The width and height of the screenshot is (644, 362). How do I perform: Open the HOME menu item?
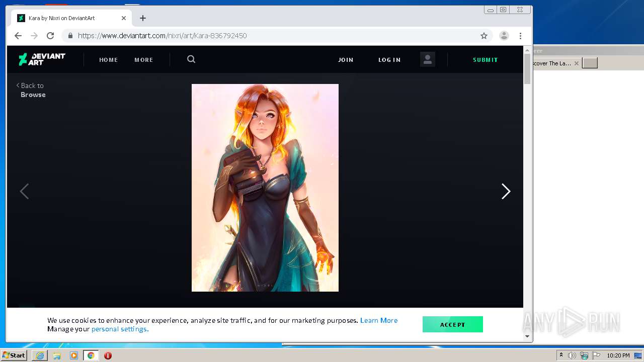[x=108, y=60]
